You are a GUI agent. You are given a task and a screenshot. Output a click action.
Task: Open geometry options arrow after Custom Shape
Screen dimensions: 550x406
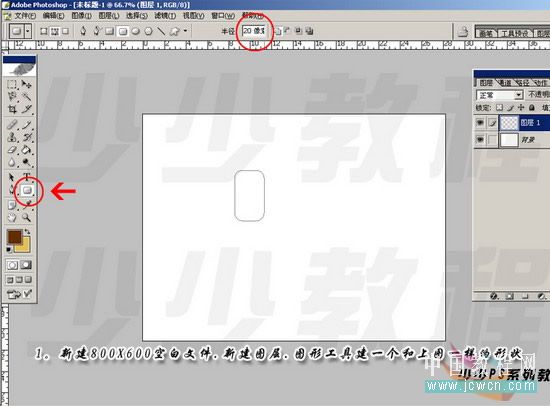tap(185, 31)
